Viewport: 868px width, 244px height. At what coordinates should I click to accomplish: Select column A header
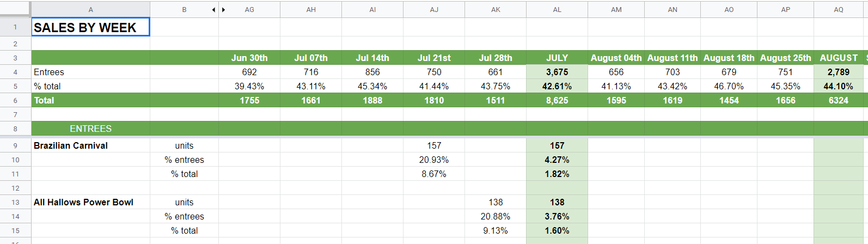tap(90, 10)
